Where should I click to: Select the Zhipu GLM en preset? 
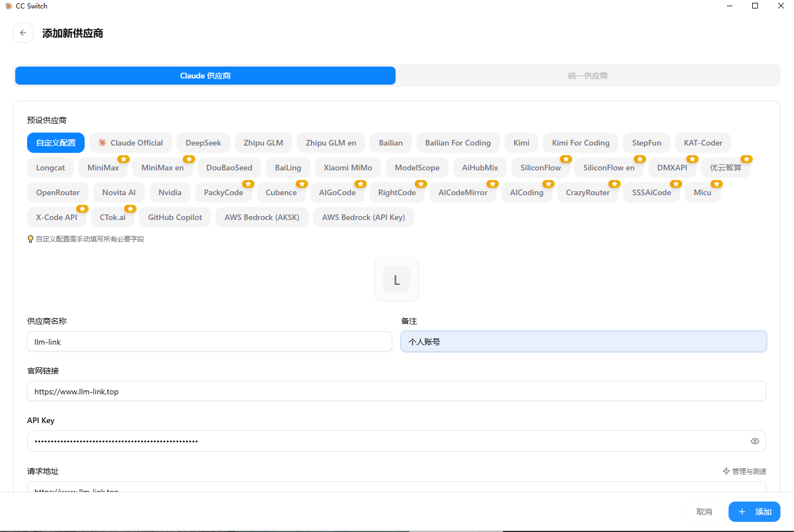click(x=331, y=143)
